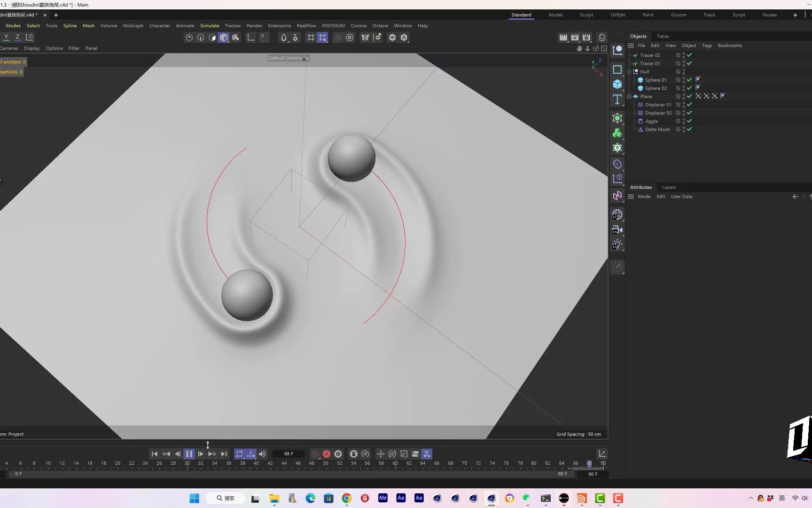
Task: Click the Text tool icon in left sidebar
Action: point(617,97)
